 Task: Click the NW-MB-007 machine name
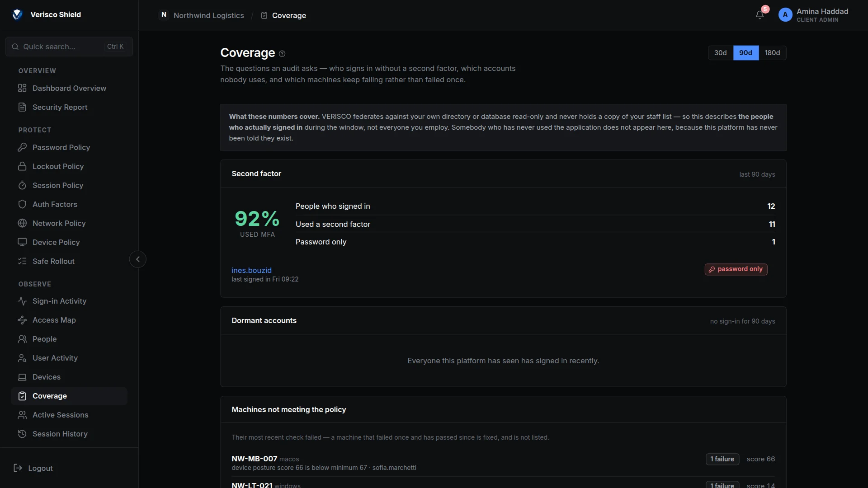coord(254,459)
